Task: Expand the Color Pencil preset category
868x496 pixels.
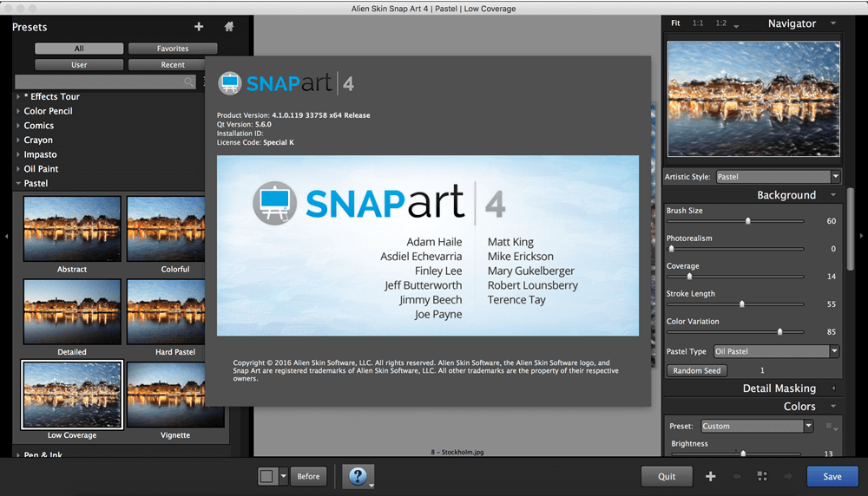Action: coord(18,111)
